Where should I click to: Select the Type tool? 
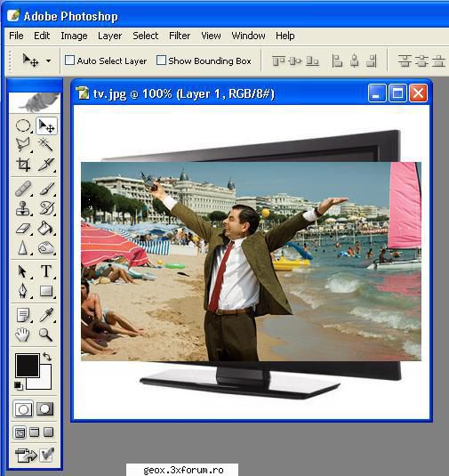tap(46, 271)
